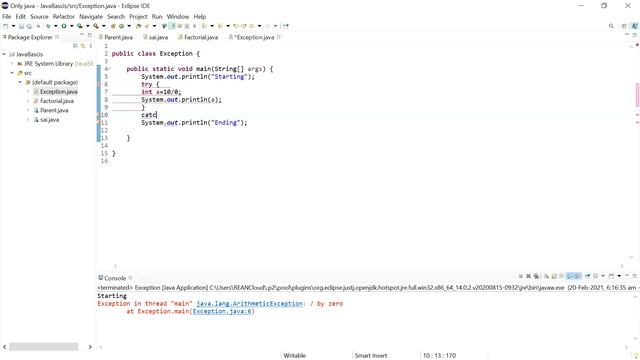Collapse the (default package) node
The width and height of the screenshot is (640, 360).
pos(20,82)
